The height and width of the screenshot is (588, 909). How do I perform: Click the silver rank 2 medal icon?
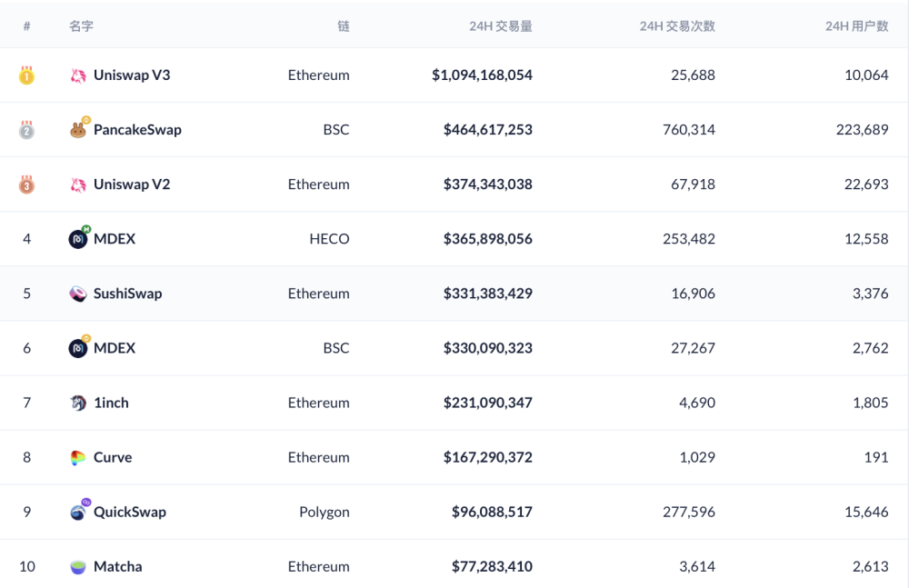[26, 130]
